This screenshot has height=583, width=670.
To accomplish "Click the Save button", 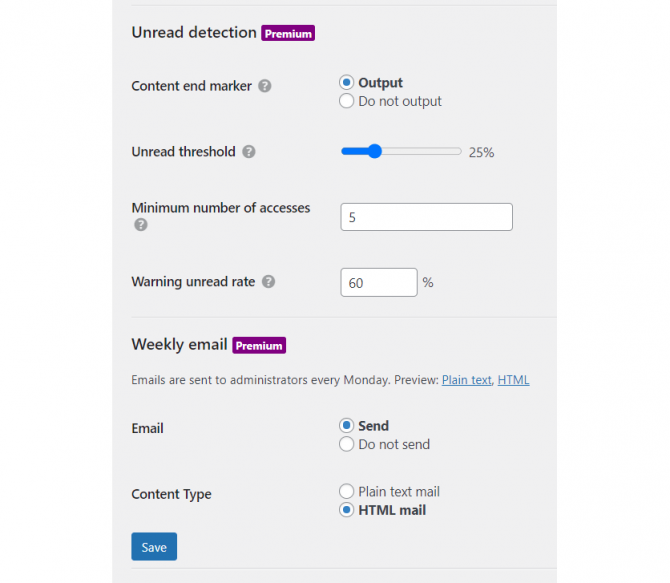I will tap(154, 547).
